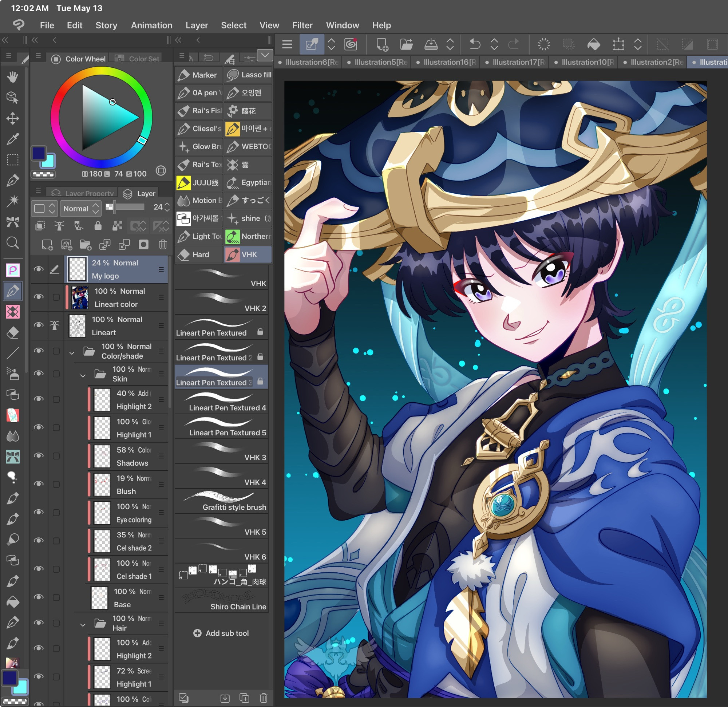This screenshot has height=707, width=728.
Task: Collapse the Skin folder
Action: point(83,376)
